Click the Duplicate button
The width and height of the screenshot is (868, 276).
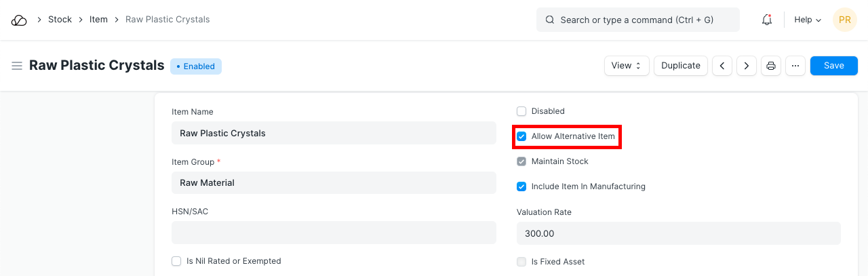[x=681, y=66]
